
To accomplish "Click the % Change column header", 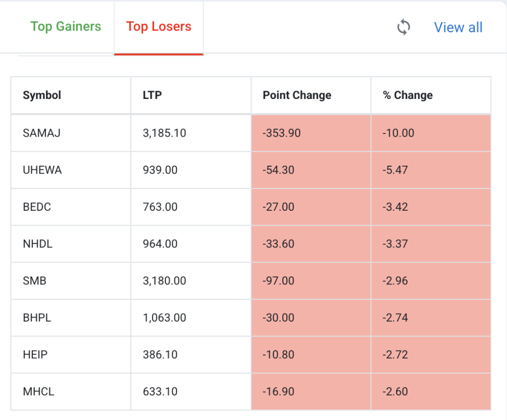I will pos(407,95).
